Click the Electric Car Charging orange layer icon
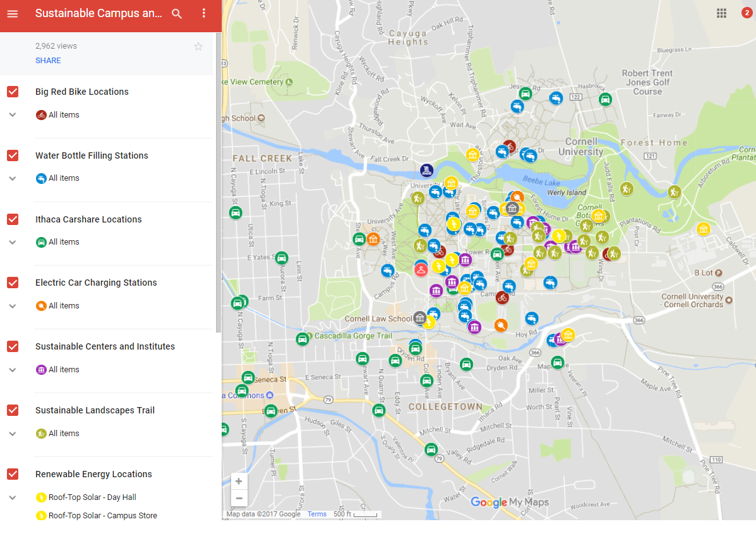 click(41, 306)
